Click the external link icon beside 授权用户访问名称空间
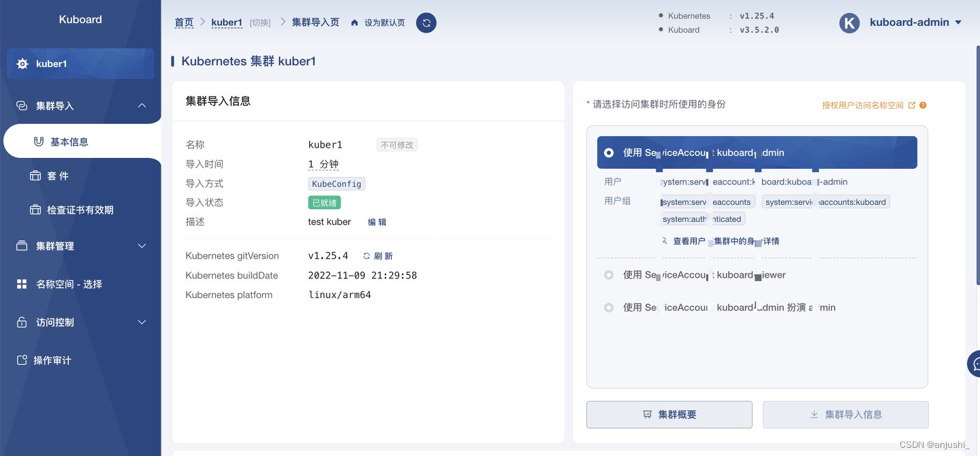Screen dimensions: 980x456 pos(912,105)
